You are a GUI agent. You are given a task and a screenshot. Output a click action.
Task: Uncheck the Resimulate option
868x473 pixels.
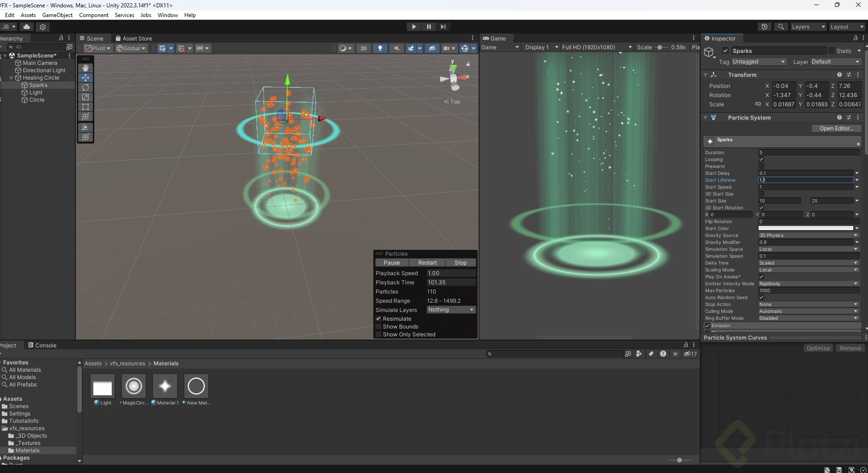(379, 319)
